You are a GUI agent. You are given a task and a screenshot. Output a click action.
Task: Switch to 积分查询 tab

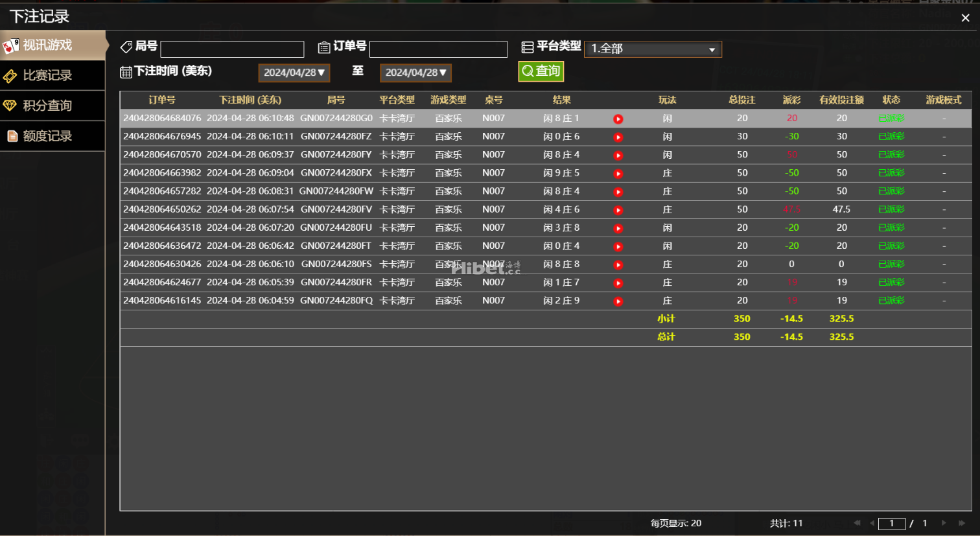pyautogui.click(x=52, y=106)
